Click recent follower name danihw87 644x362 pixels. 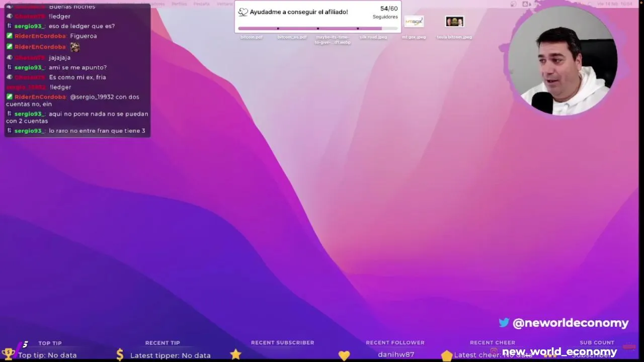coord(396,354)
